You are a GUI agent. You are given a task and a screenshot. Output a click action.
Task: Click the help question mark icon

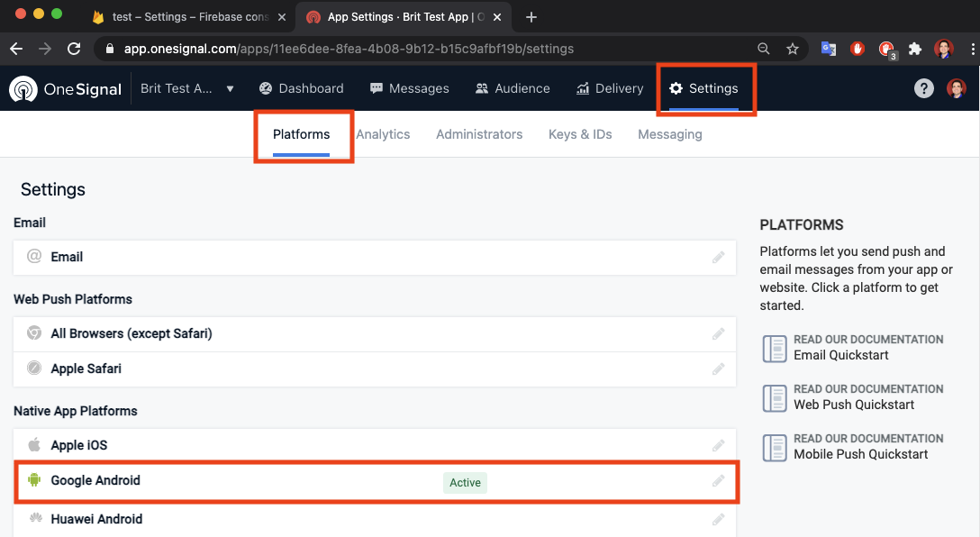pyautogui.click(x=924, y=89)
